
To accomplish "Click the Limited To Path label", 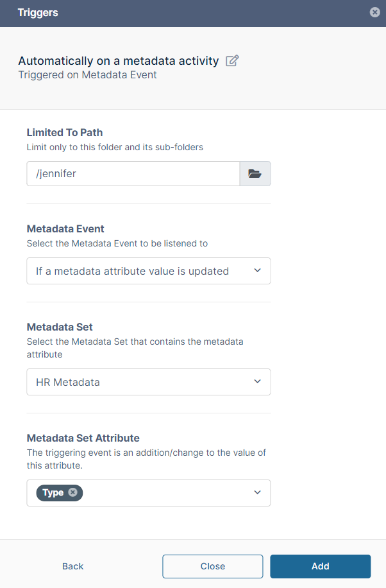I will tap(65, 132).
